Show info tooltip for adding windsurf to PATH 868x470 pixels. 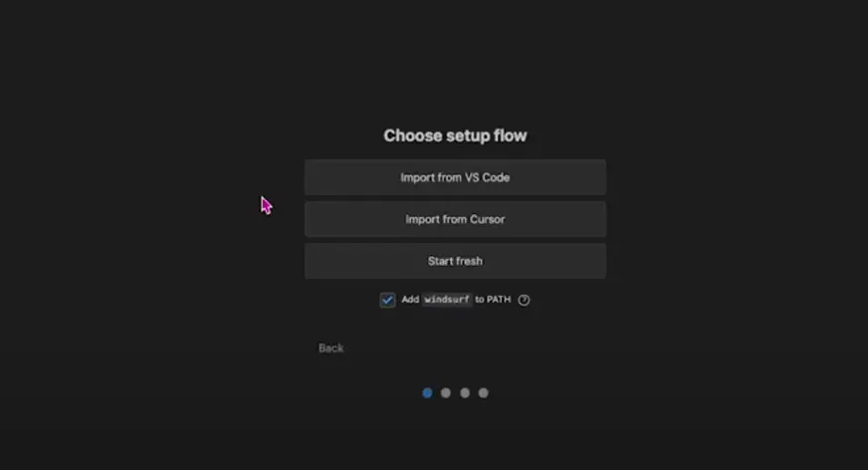pos(524,300)
